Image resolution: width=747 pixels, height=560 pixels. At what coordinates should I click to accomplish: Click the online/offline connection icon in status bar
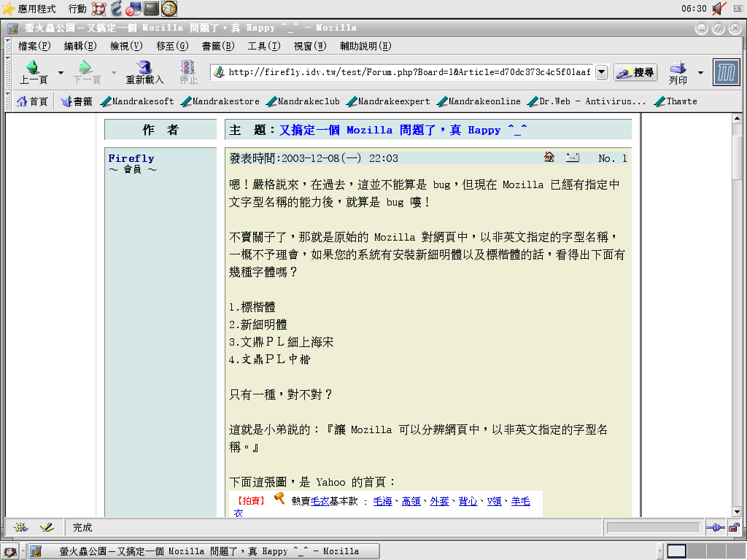point(713,527)
